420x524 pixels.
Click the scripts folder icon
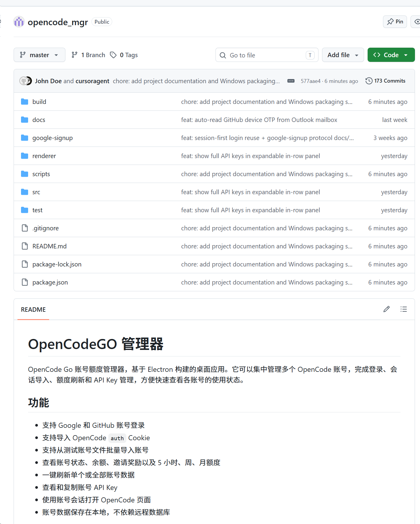pos(25,174)
